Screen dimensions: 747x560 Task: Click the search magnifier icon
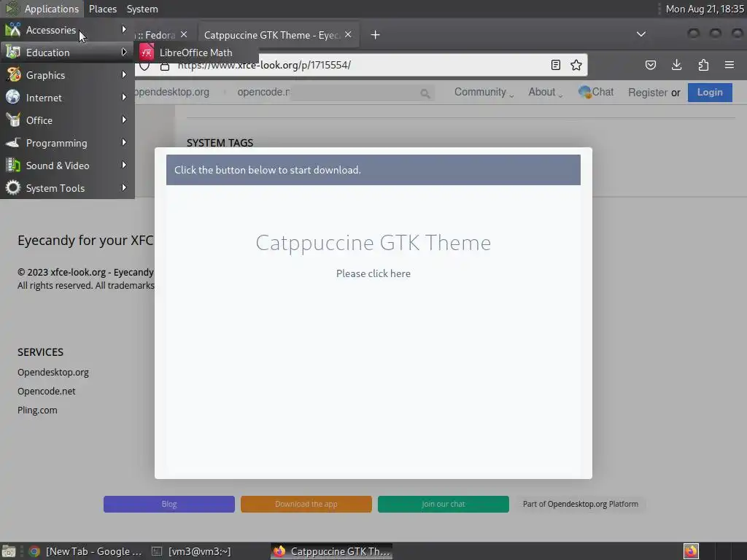[x=425, y=93]
